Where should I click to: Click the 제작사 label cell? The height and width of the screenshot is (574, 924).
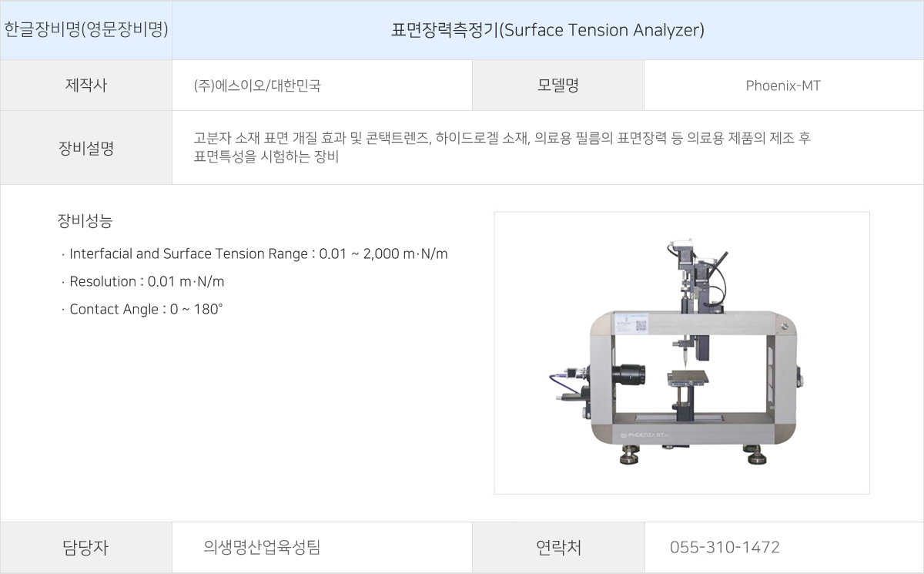[x=86, y=86]
